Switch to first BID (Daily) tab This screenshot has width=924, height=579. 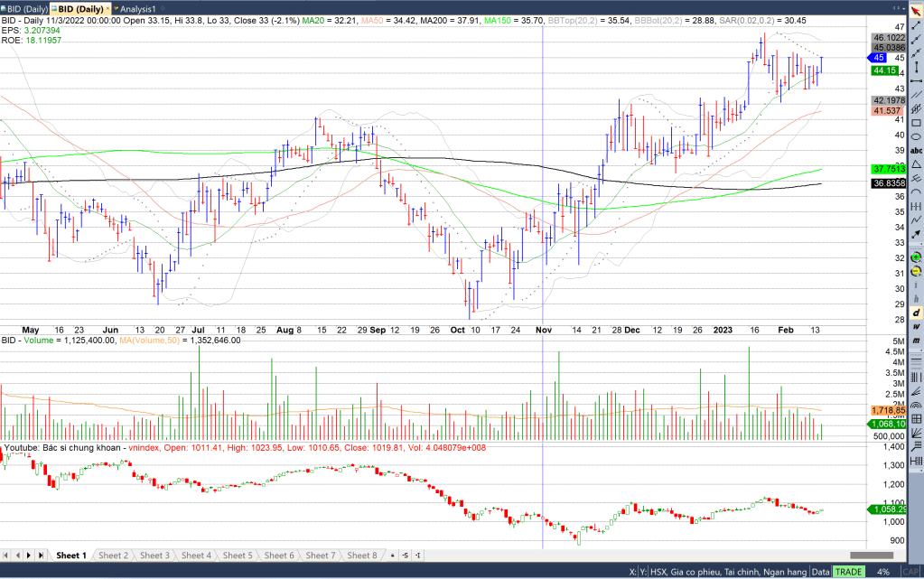pyautogui.click(x=24, y=9)
